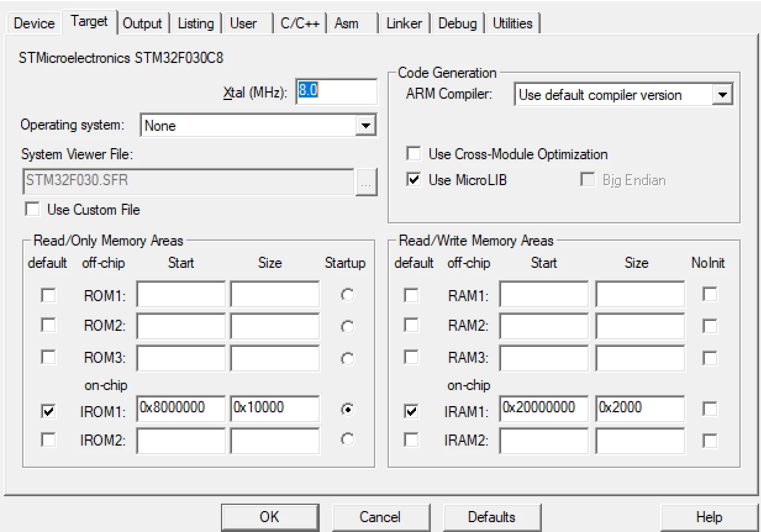This screenshot has height=532, width=761.
Task: Click the RAM3 Size field
Action: (640, 357)
